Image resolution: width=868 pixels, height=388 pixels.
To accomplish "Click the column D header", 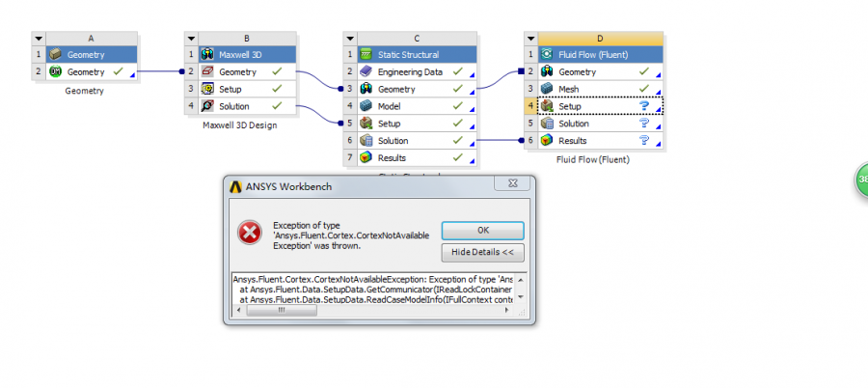I will click(600, 39).
